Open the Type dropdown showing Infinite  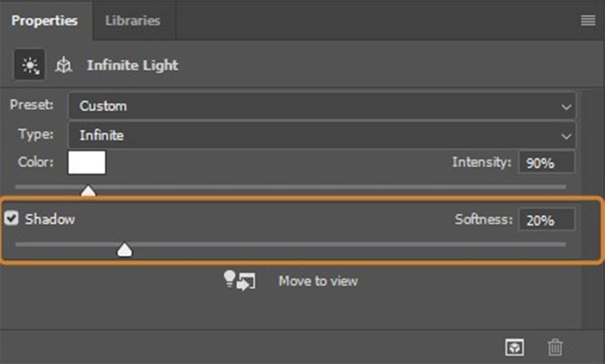coord(322,135)
